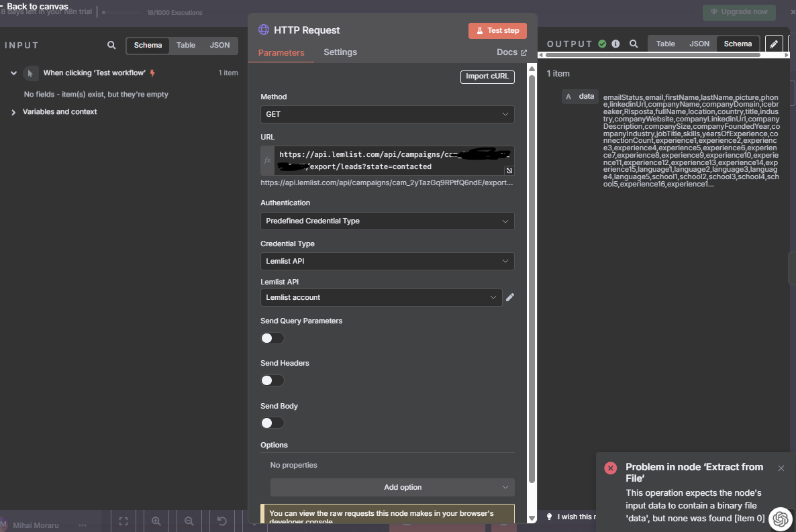Zoom in on the workflow canvas
Screen dimensions: 796x532
coord(156,521)
